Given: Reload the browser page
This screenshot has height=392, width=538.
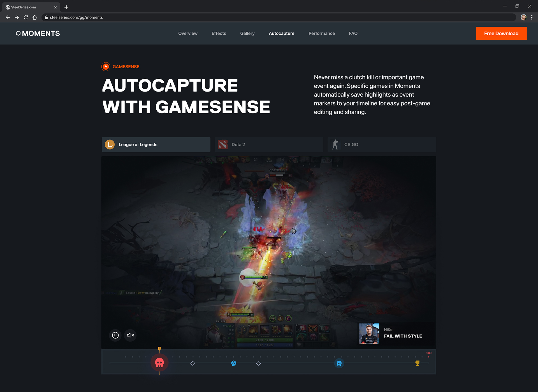Looking at the screenshot, I should click(26, 17).
